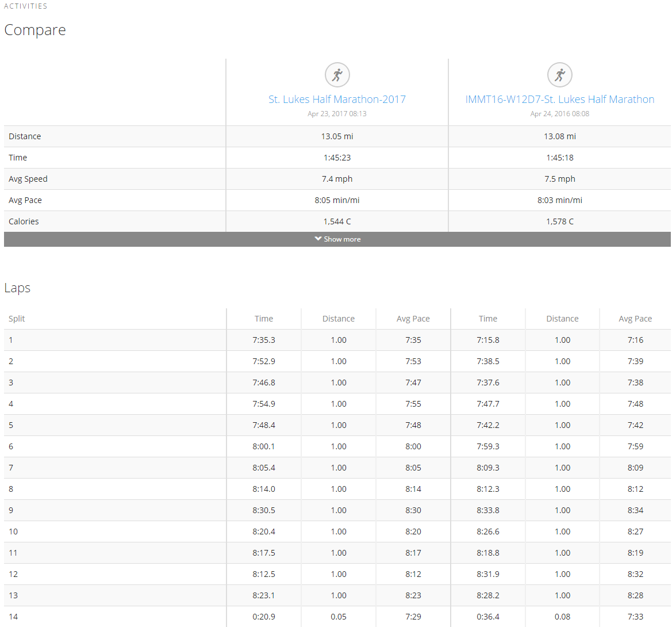Click the Laps section heading
The height and width of the screenshot is (627, 672).
17,288
